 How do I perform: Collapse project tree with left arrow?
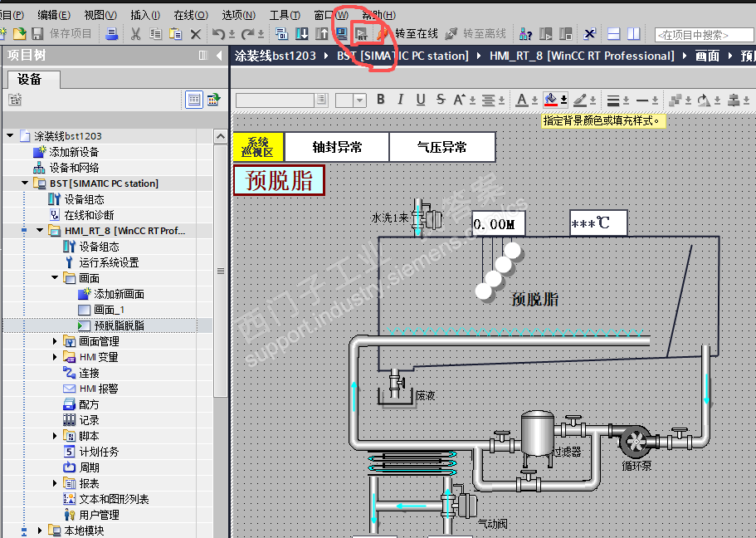coord(219,56)
